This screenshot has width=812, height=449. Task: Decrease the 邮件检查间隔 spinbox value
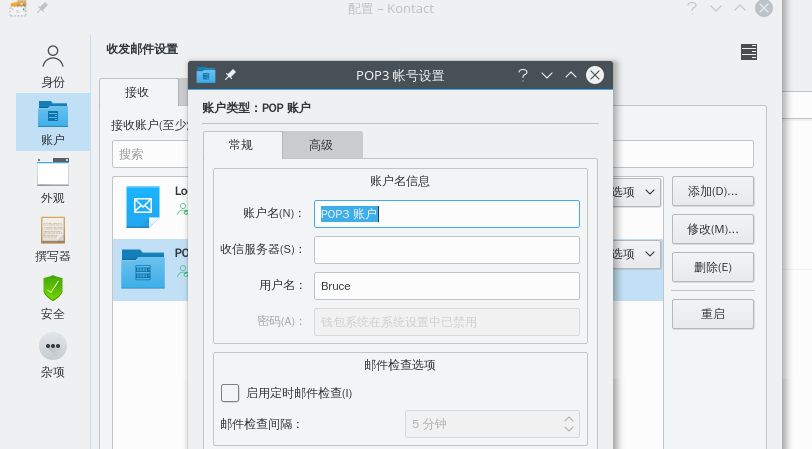(x=569, y=429)
